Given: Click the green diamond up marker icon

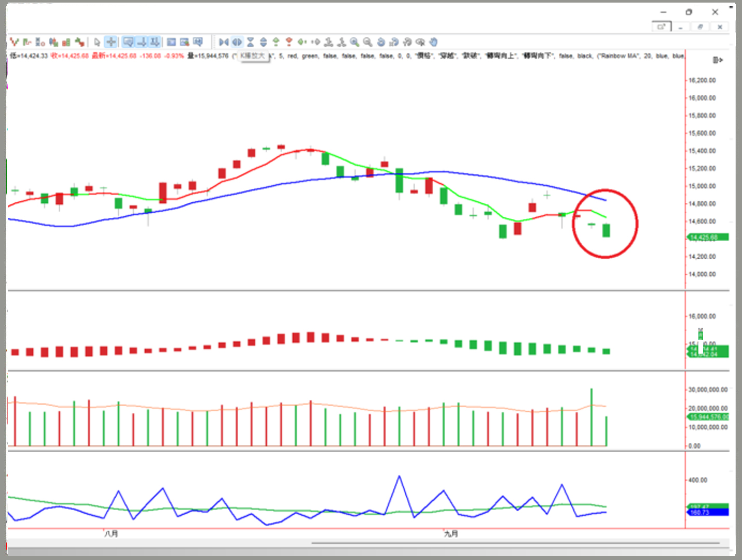Looking at the screenshot, I should click(x=276, y=42).
